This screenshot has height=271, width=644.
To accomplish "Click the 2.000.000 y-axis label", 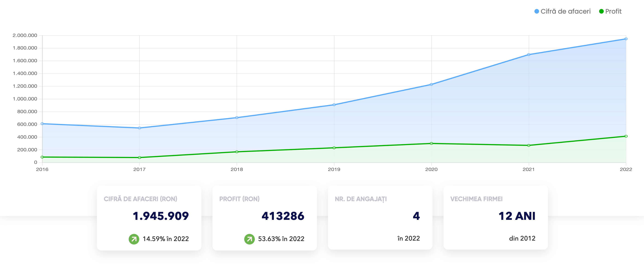I will pos(25,35).
